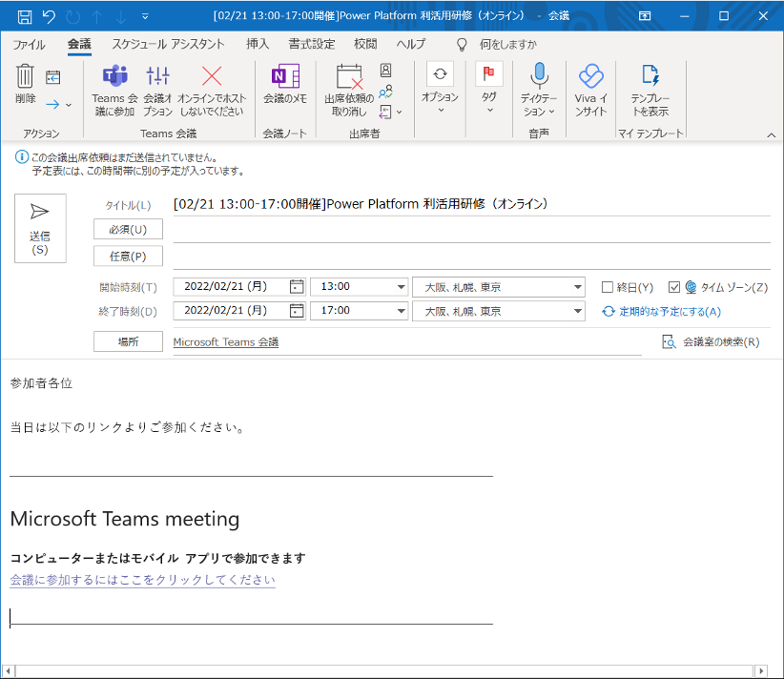
Task: Click オンラインでホストしないでください red X icon
Action: click(x=212, y=76)
